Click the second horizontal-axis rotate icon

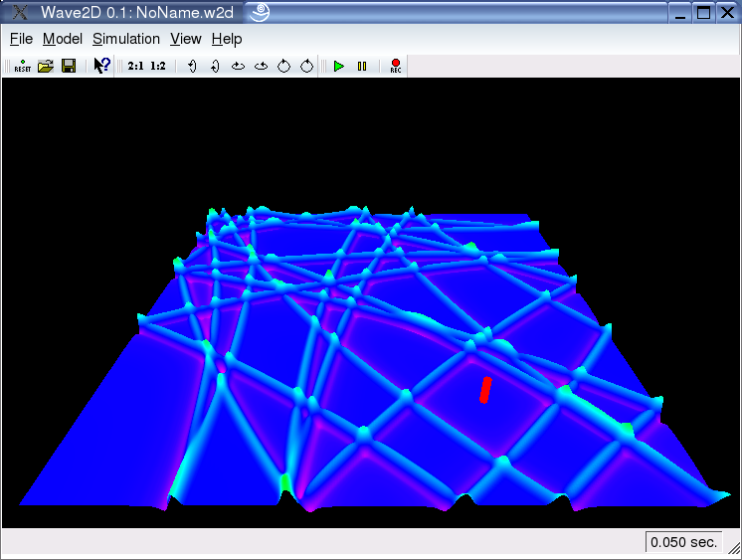[262, 66]
